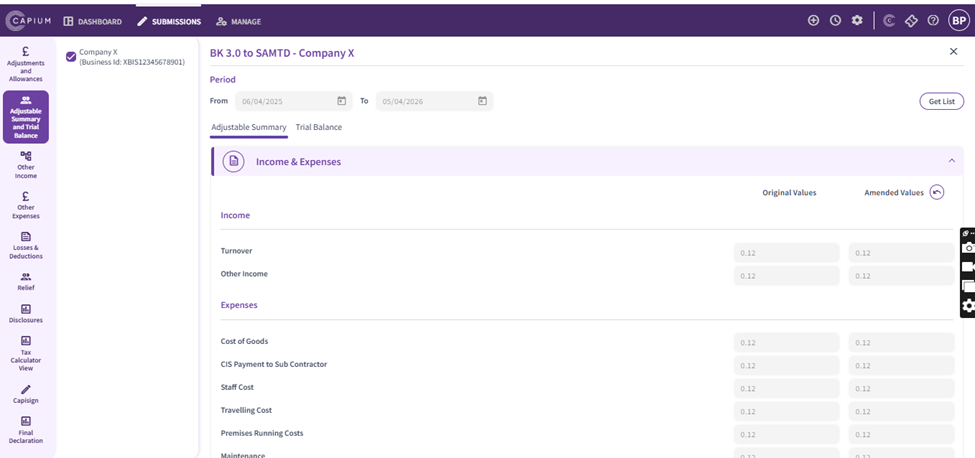Click Turnover amended value field

pos(901,253)
